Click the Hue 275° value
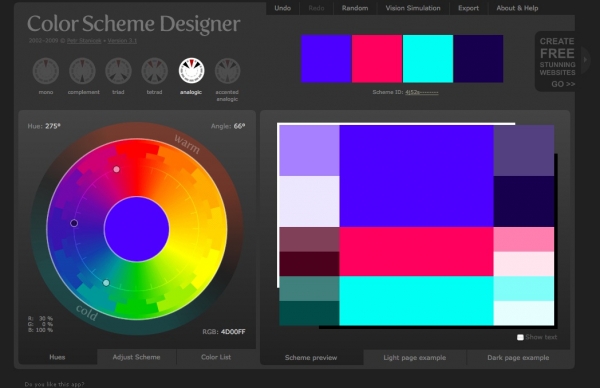This screenshot has height=388, width=600. pos(53,126)
